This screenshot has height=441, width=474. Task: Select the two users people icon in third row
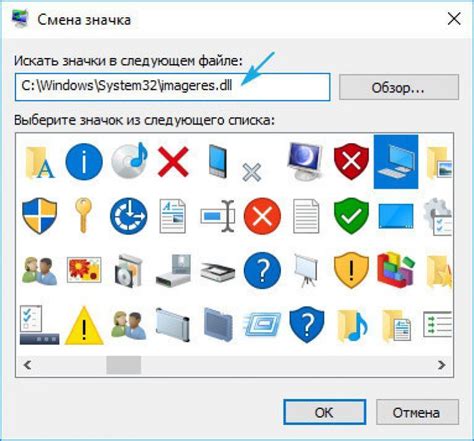pyautogui.click(x=39, y=270)
